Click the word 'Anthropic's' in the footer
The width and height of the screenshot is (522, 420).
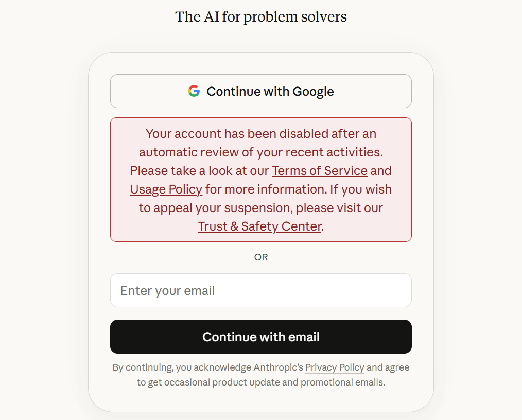278,367
